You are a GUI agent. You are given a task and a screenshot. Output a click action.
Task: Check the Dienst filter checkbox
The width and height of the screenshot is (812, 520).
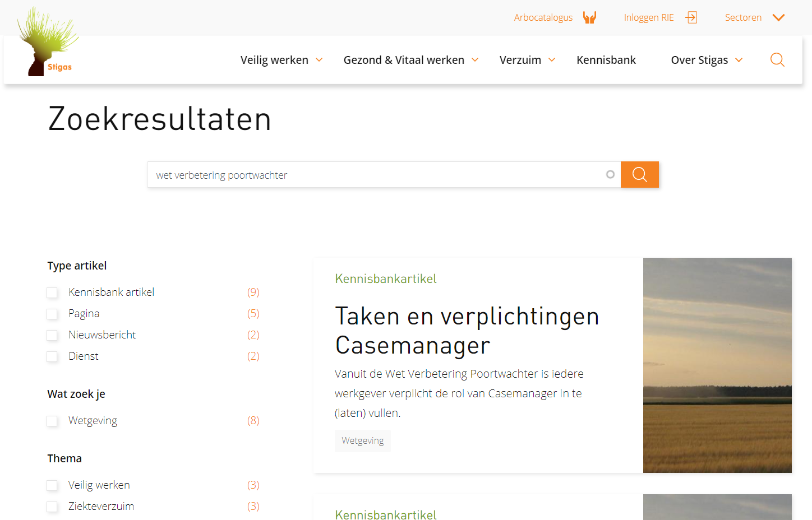(x=52, y=356)
